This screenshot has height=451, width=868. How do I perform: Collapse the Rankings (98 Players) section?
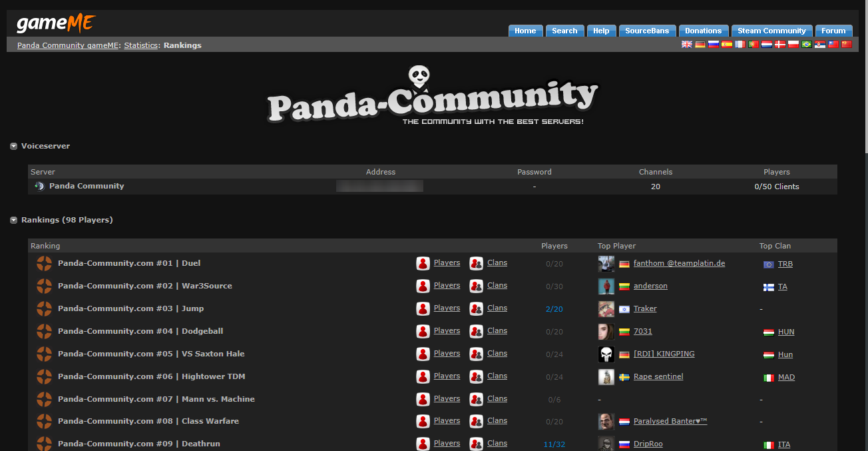coord(13,219)
